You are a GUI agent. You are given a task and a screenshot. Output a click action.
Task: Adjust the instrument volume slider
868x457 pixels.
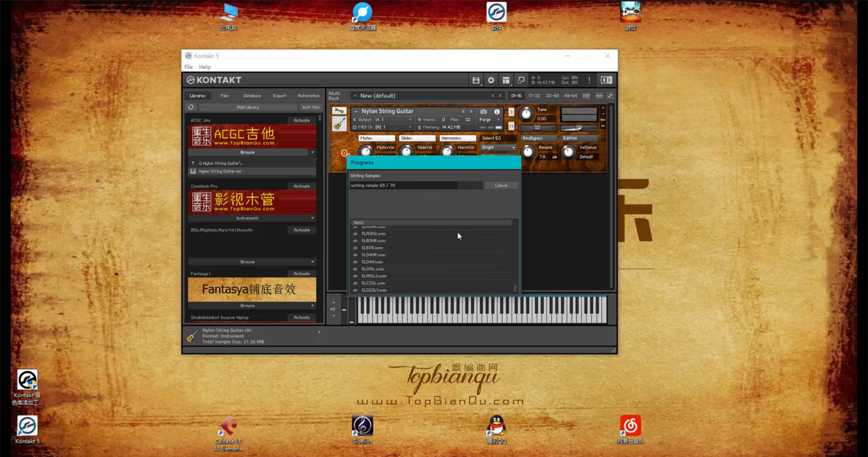tap(579, 129)
